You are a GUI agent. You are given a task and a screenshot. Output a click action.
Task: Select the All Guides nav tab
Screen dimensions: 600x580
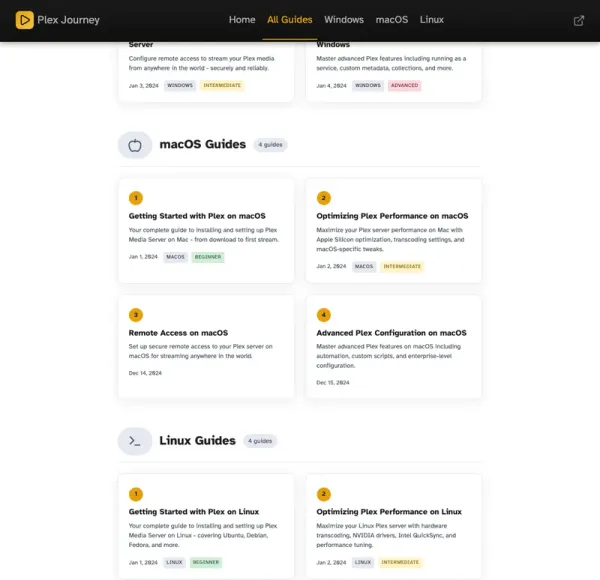click(x=290, y=20)
